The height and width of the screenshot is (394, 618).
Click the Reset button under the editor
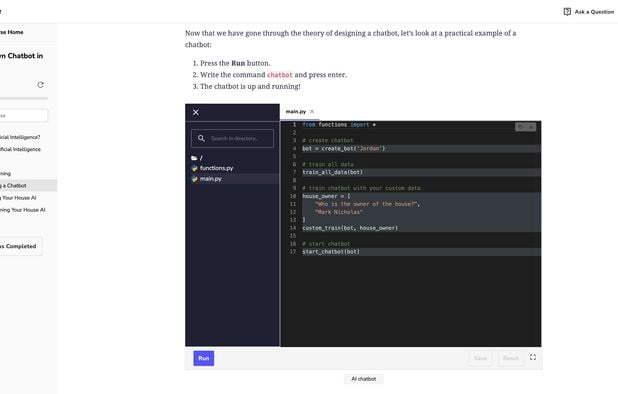(x=510, y=358)
